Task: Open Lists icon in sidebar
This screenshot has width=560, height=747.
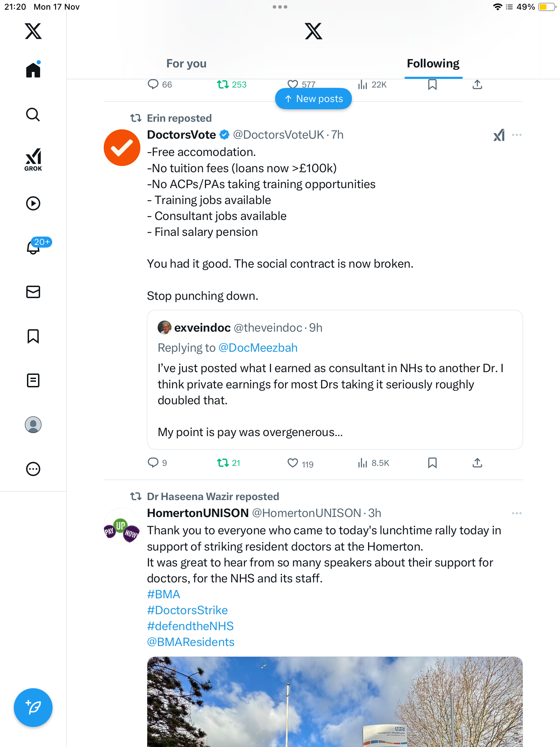Action: [x=33, y=380]
